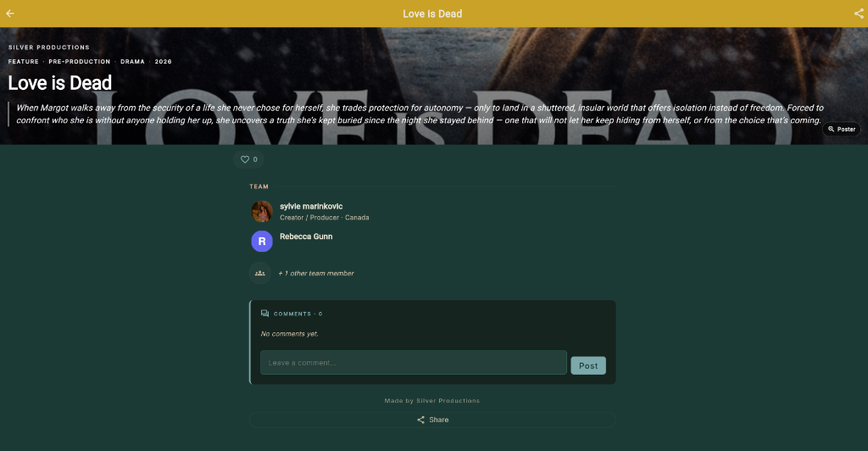Select the TEAM section heading
The image size is (868, 451).
coord(259,187)
